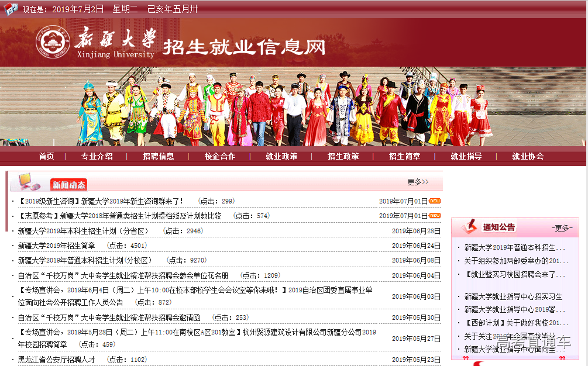
Task: Click the 通知公告 section pen icon
Action: 470,226
